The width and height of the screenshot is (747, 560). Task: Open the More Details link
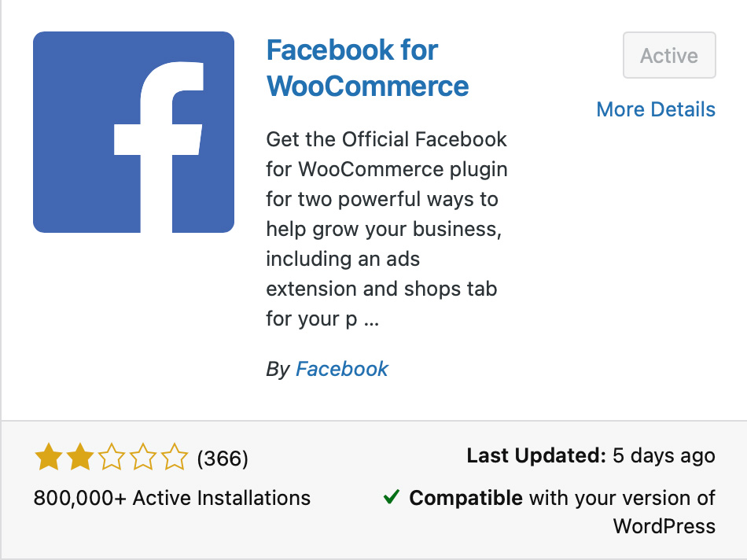[x=656, y=109]
